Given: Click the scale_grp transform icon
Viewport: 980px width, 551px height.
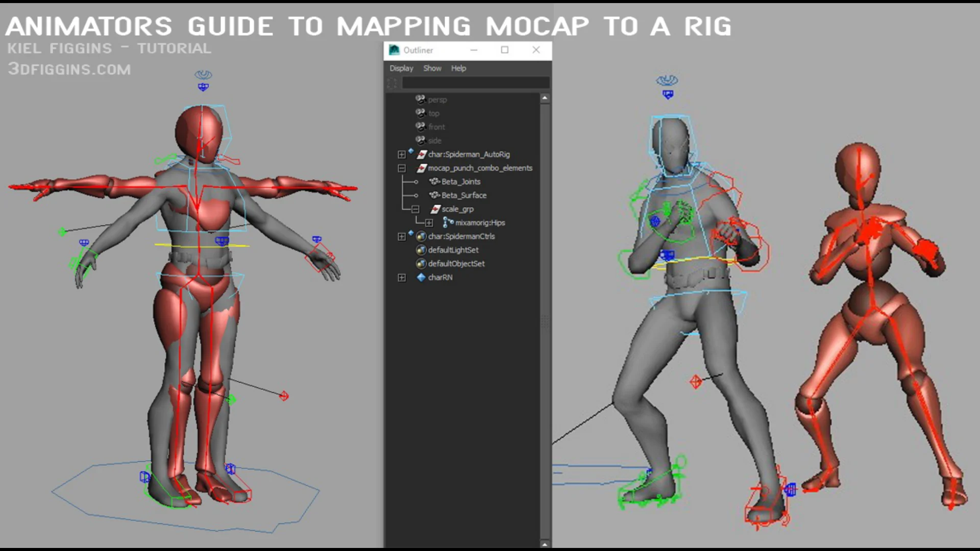Looking at the screenshot, I should pos(435,209).
